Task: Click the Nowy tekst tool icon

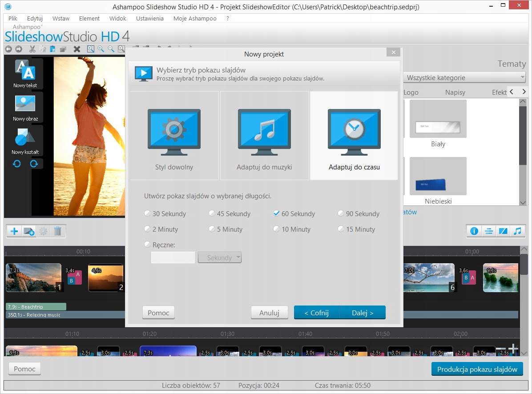Action: 25,70
